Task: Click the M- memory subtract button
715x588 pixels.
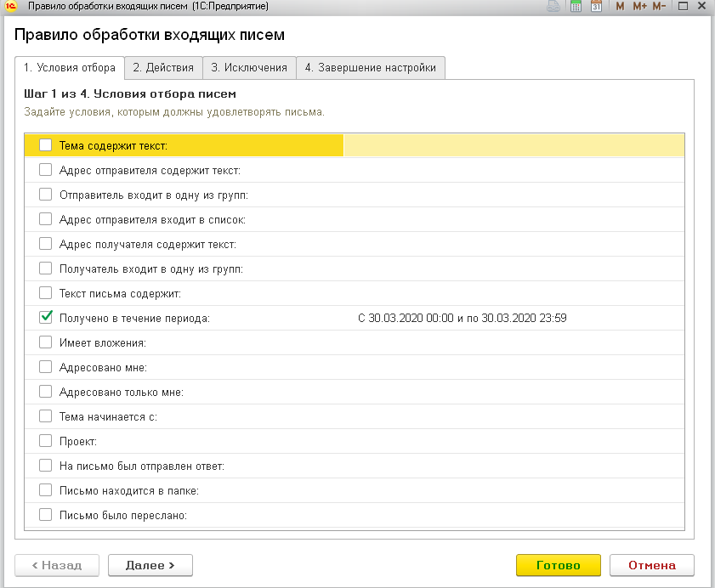Action: 659,6
